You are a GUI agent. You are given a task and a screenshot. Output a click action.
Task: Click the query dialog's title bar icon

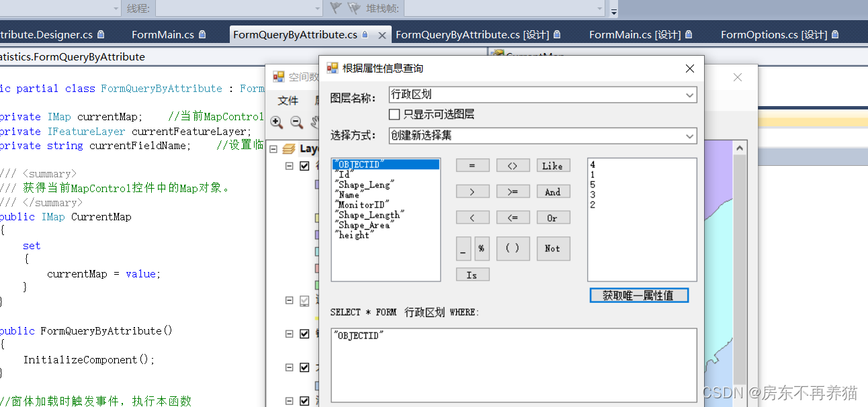pyautogui.click(x=332, y=68)
